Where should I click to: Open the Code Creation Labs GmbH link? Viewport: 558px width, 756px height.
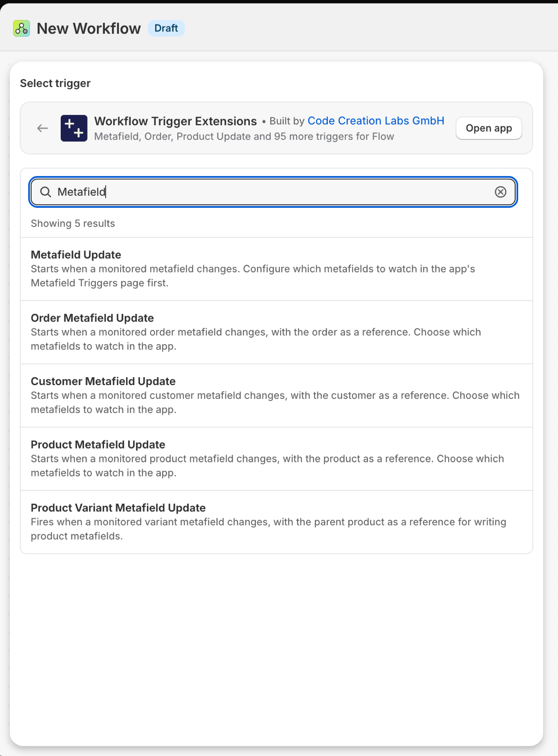pyautogui.click(x=376, y=120)
